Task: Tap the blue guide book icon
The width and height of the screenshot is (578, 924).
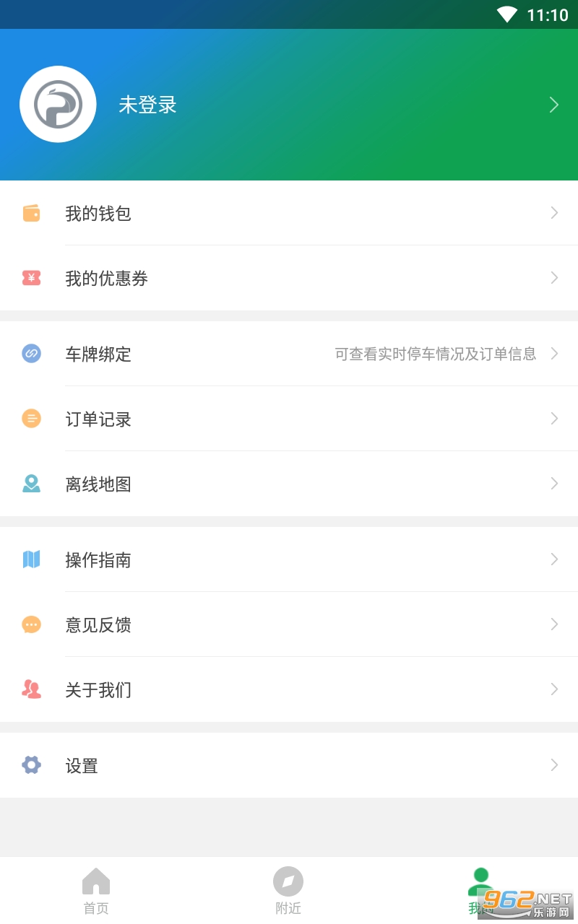Action: coord(31,559)
